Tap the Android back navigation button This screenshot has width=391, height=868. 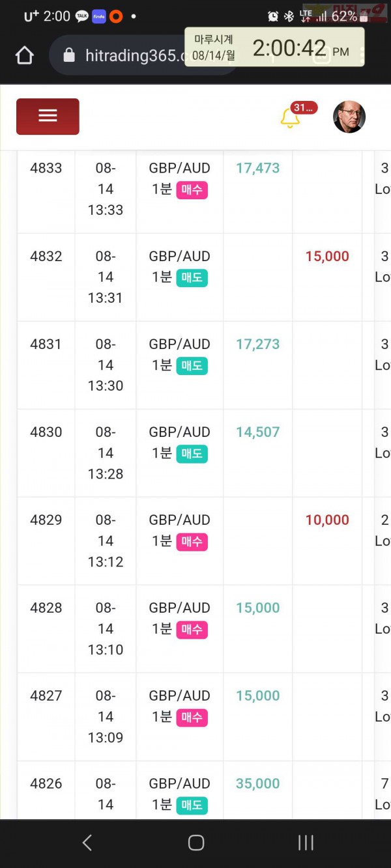click(x=87, y=843)
